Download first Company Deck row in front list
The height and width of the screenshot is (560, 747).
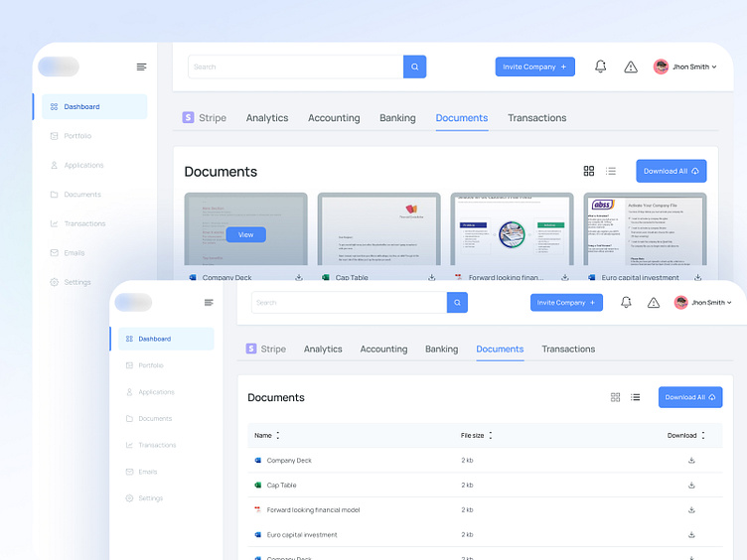tap(691, 461)
